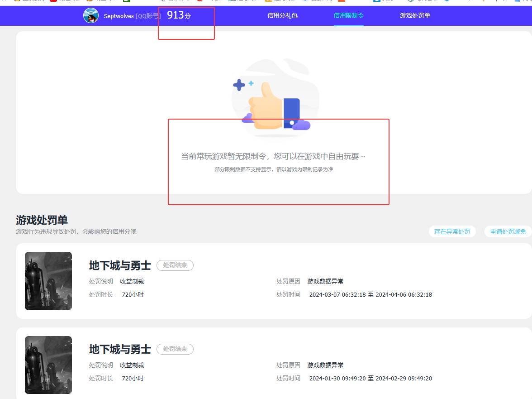Toggle the 存在异常处罚 filter pill
Screen dimensions: 532x399
[x=452, y=231]
